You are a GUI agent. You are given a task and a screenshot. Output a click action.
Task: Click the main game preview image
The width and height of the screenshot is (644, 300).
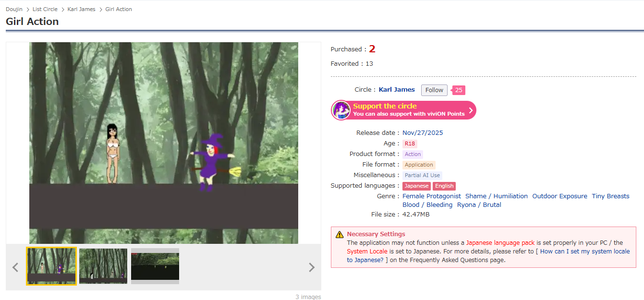(164, 143)
